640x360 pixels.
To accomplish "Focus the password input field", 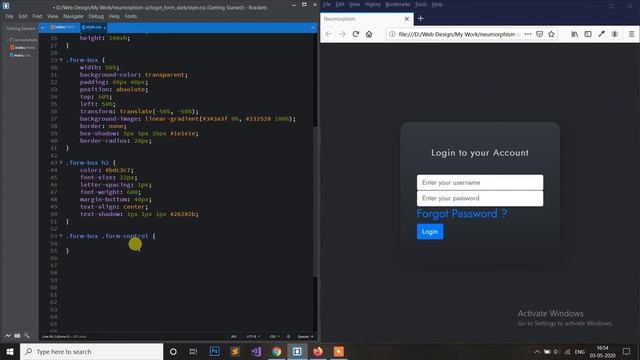I will (480, 198).
